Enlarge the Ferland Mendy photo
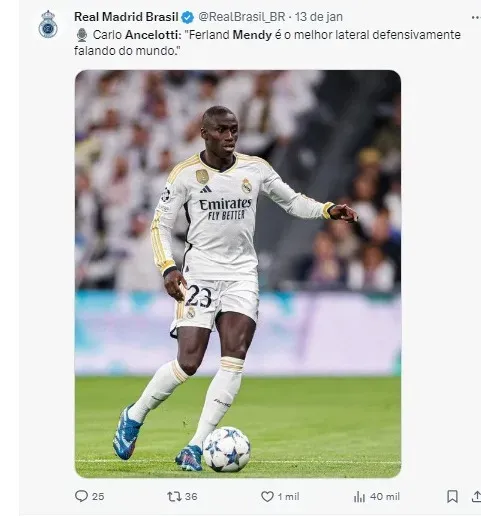This screenshot has height=516, width=481. pyautogui.click(x=238, y=274)
